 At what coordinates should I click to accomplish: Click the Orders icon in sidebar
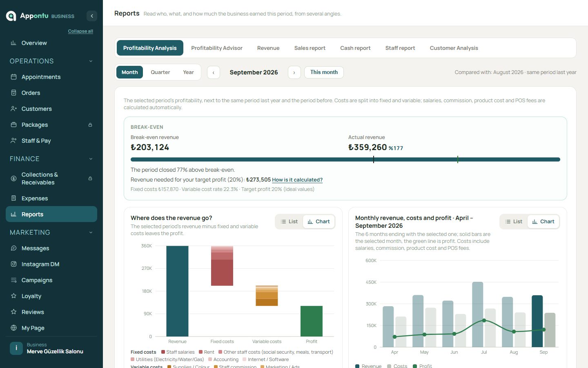[x=13, y=93]
